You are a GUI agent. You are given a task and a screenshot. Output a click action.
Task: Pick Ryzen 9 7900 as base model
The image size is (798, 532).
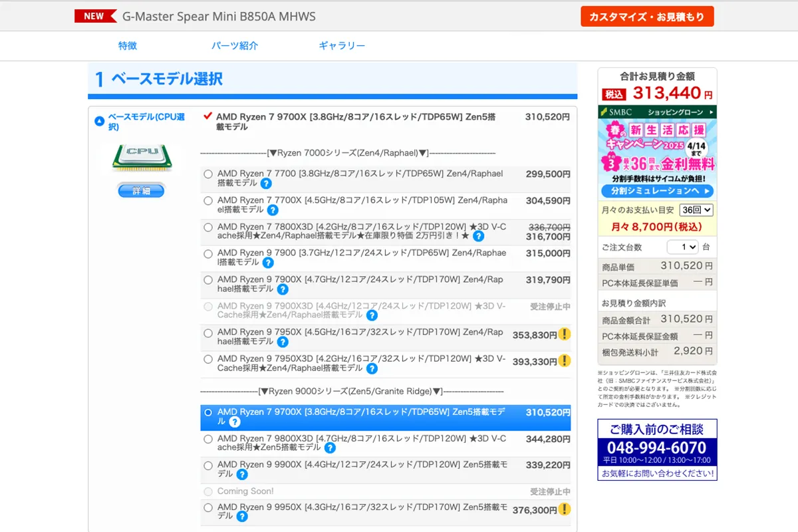(209, 253)
